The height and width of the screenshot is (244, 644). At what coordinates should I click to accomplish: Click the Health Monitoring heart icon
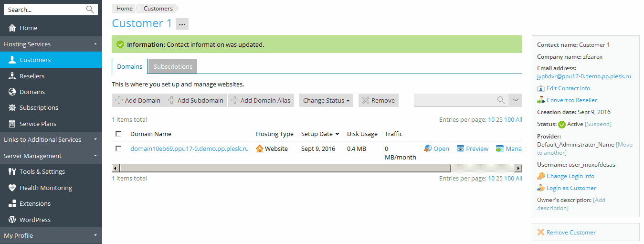(x=12, y=188)
